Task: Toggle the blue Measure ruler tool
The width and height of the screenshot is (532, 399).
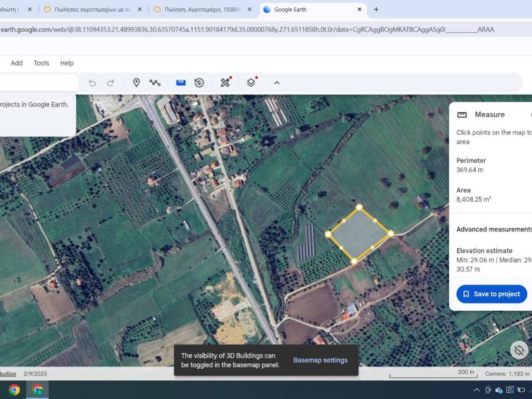Action: 181,83
